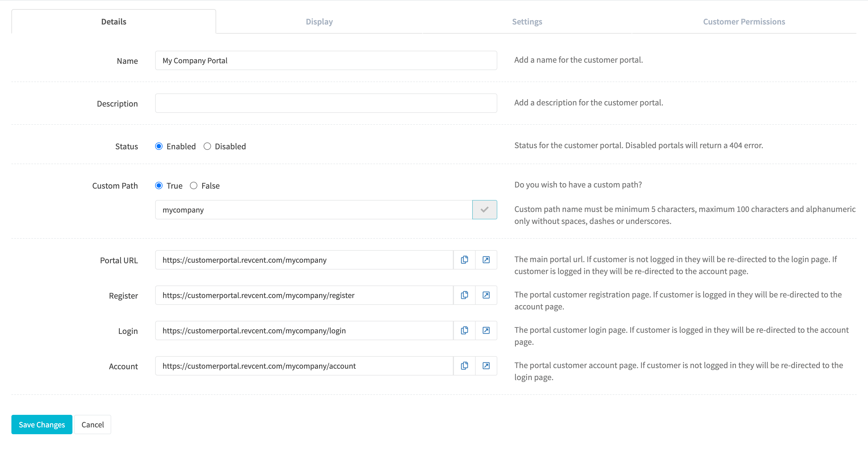Open the Display tab
This screenshot has width=868, height=457.
[319, 22]
